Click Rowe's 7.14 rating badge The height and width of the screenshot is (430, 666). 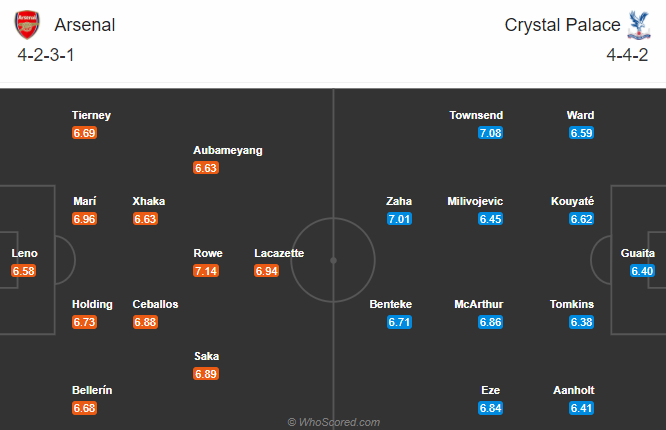pyautogui.click(x=207, y=271)
